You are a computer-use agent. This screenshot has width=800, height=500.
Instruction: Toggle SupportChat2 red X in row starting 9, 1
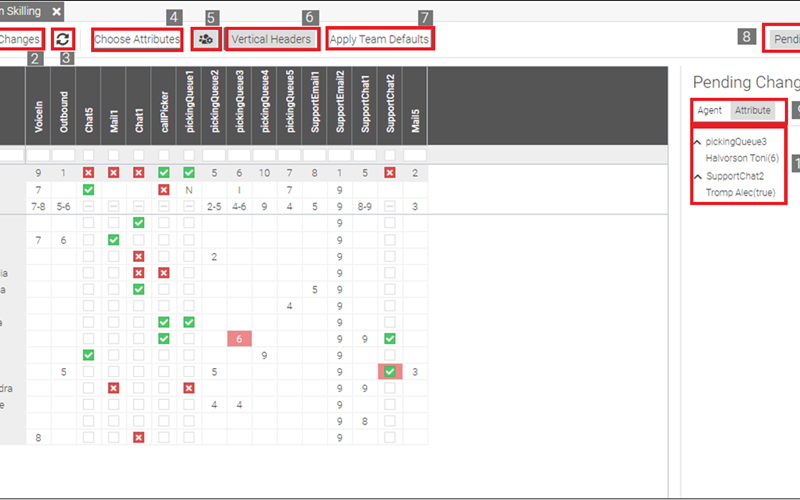[390, 173]
